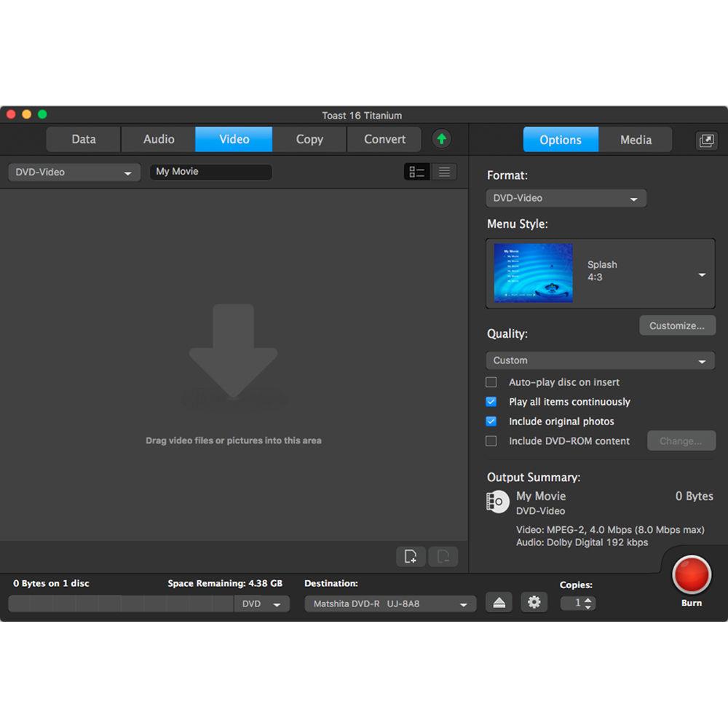Uncheck Include original photos

click(x=491, y=422)
